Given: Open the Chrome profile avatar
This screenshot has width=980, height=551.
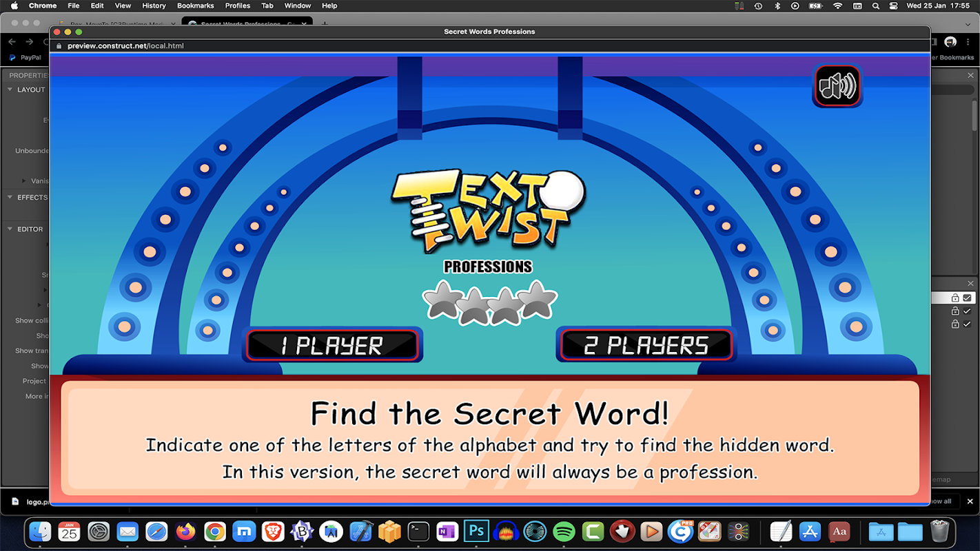Looking at the screenshot, I should click(950, 42).
